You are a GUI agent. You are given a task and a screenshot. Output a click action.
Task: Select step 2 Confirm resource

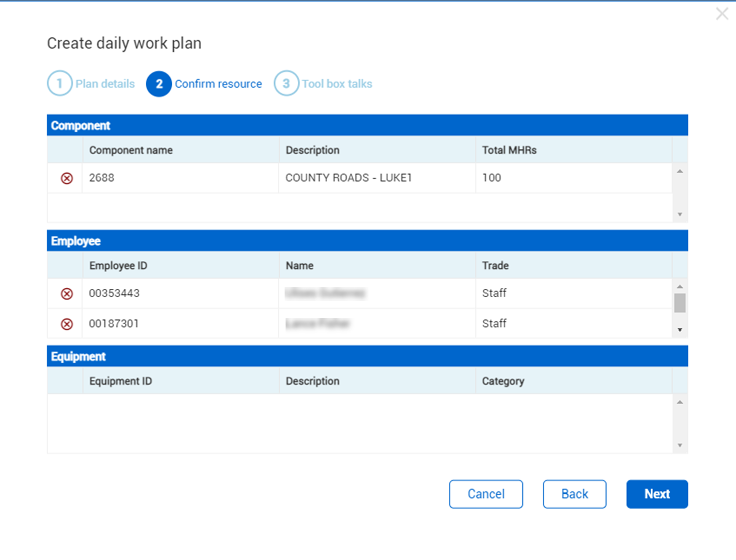(x=205, y=84)
